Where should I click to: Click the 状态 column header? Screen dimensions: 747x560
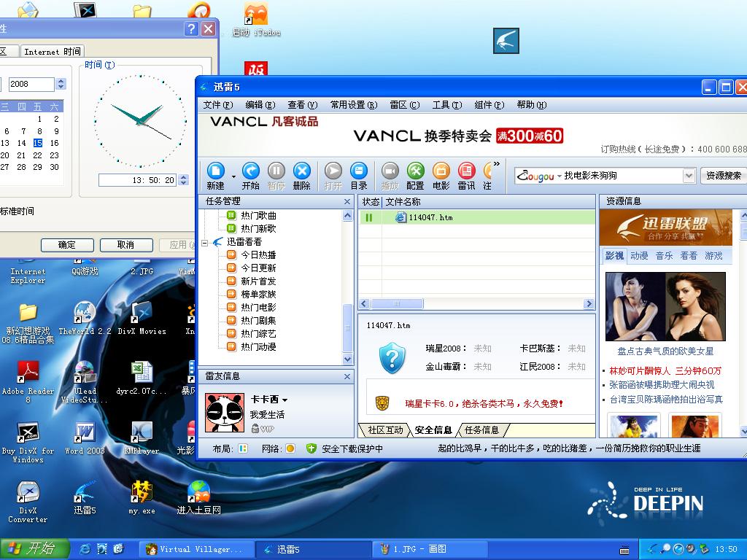370,202
